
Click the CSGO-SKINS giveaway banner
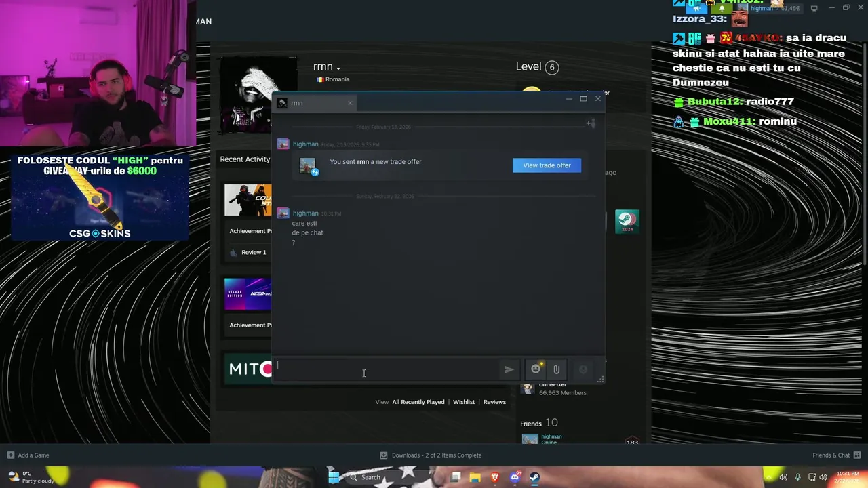point(100,197)
